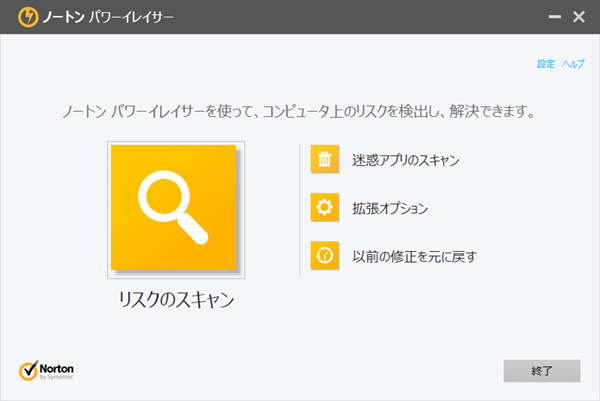Open the ヘルプ help link
Image resolution: width=600 pixels, height=401 pixels.
(x=573, y=64)
